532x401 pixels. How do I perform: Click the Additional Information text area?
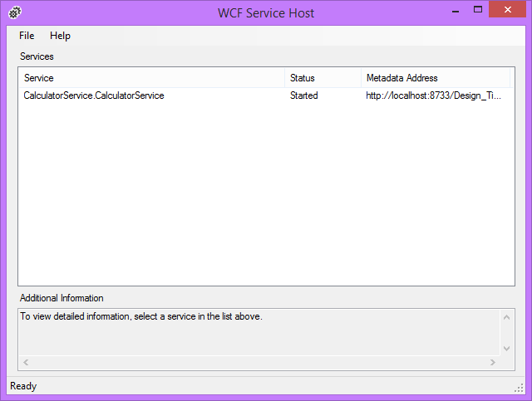pyautogui.click(x=249, y=332)
